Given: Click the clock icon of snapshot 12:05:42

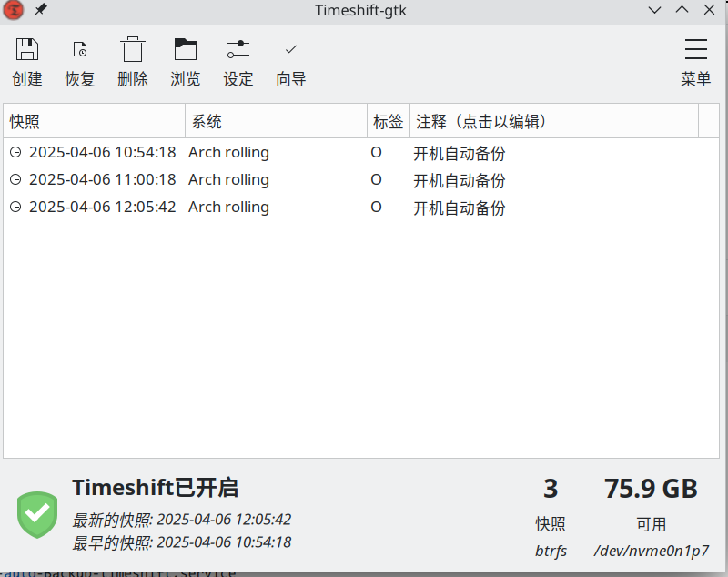Looking at the screenshot, I should (15, 207).
